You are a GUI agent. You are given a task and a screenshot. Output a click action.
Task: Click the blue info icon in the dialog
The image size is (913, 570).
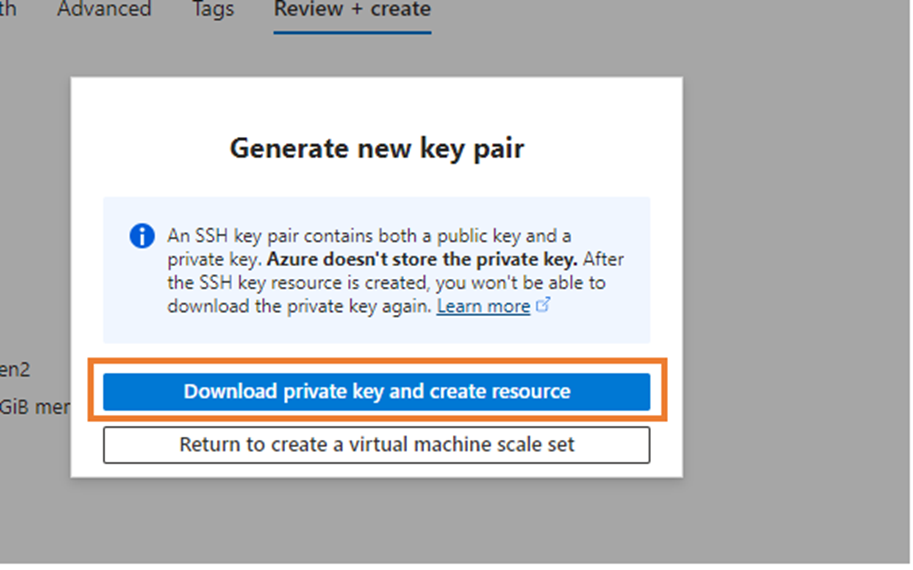(x=142, y=236)
